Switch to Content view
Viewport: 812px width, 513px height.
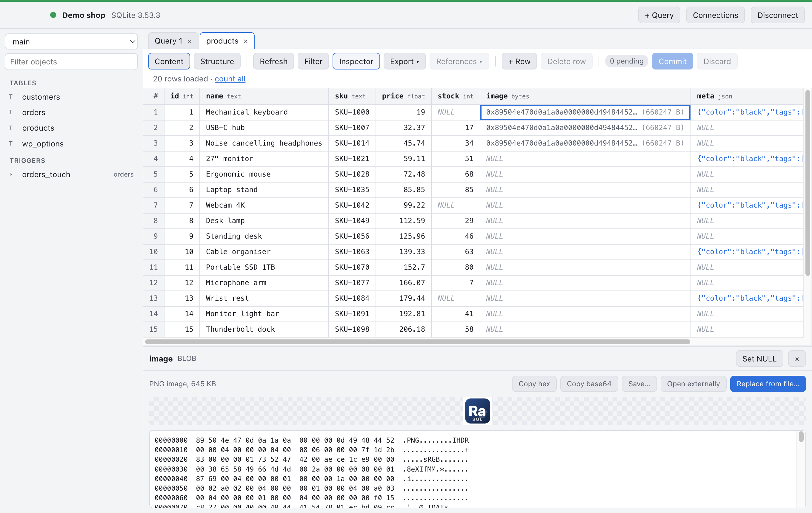click(x=169, y=61)
